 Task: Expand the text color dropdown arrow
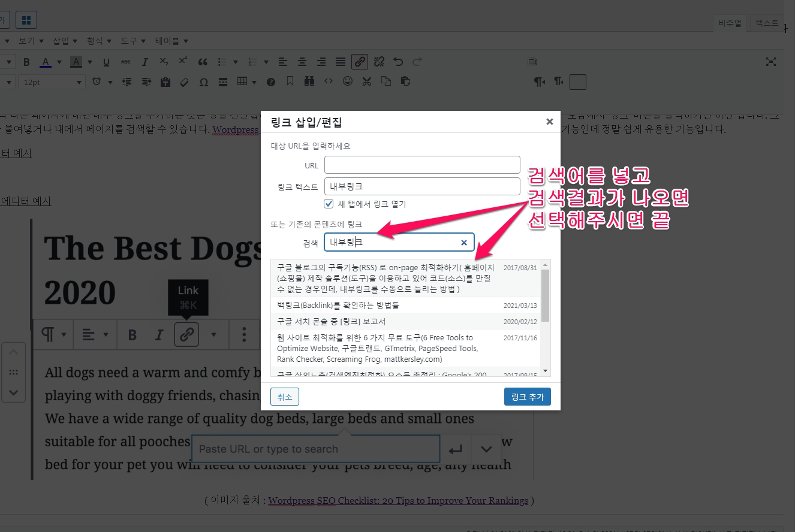click(59, 62)
